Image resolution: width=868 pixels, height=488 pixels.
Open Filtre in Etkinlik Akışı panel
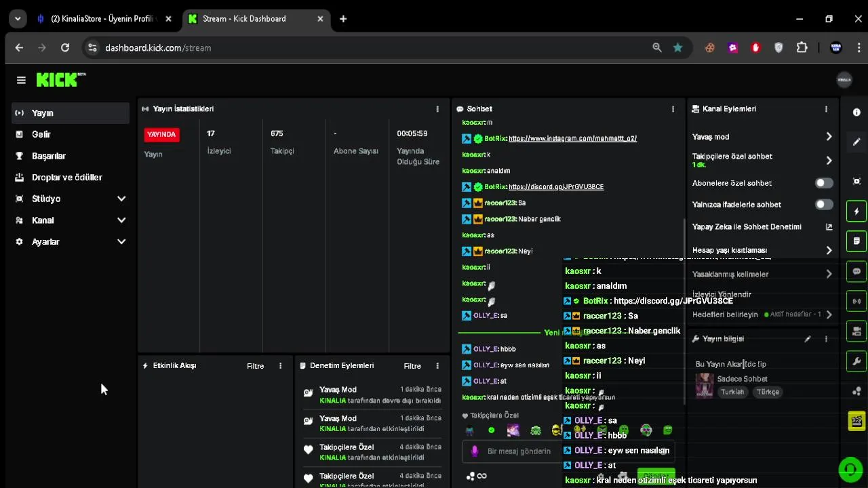(255, 366)
